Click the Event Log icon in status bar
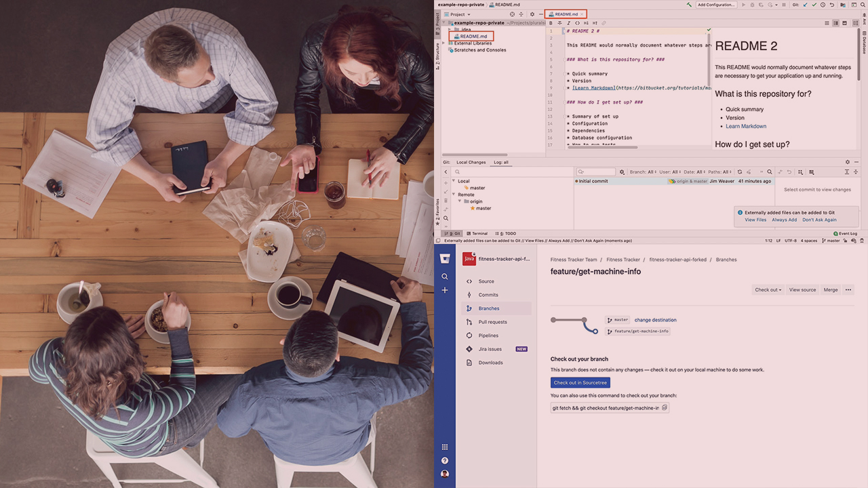Image resolution: width=868 pixels, height=488 pixels. point(835,233)
